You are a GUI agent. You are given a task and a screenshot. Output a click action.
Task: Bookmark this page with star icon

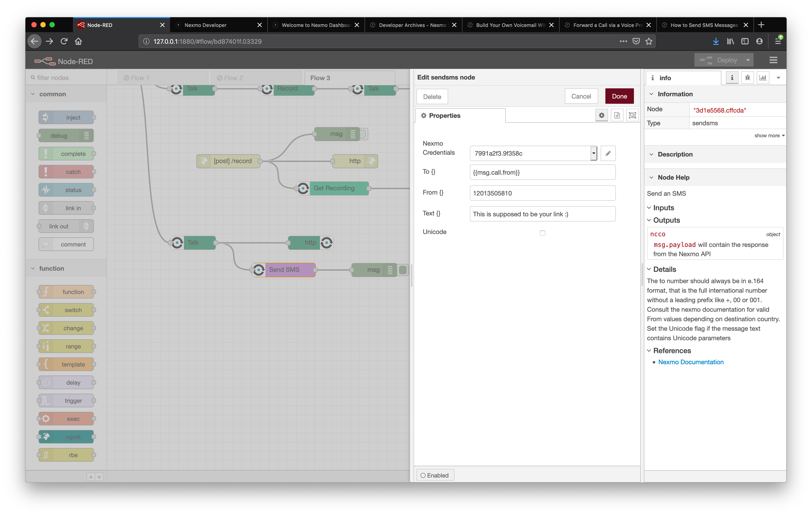pyautogui.click(x=649, y=41)
